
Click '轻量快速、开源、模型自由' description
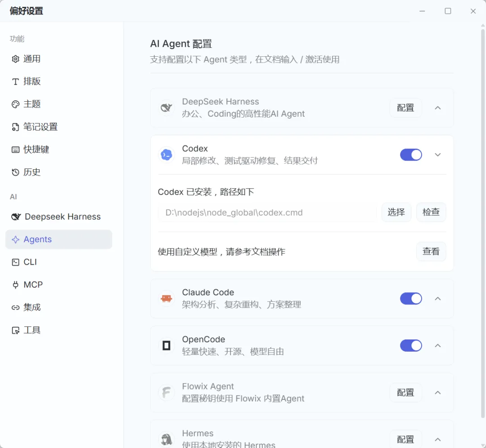tap(233, 352)
